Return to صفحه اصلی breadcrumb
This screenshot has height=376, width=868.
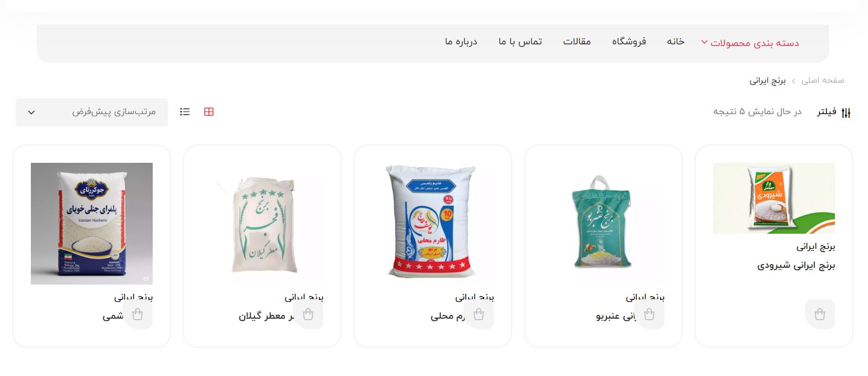tap(823, 81)
